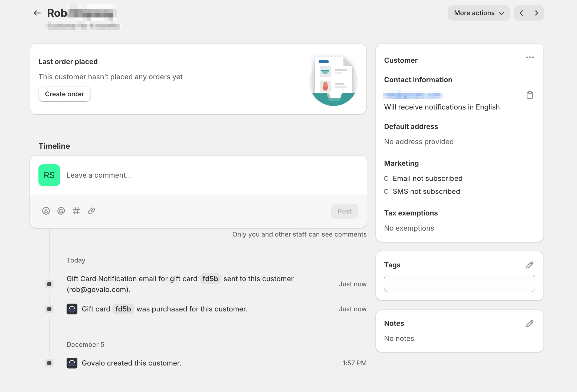577x392 pixels.
Task: Click the back arrow next to Rob
Action: pos(37,13)
